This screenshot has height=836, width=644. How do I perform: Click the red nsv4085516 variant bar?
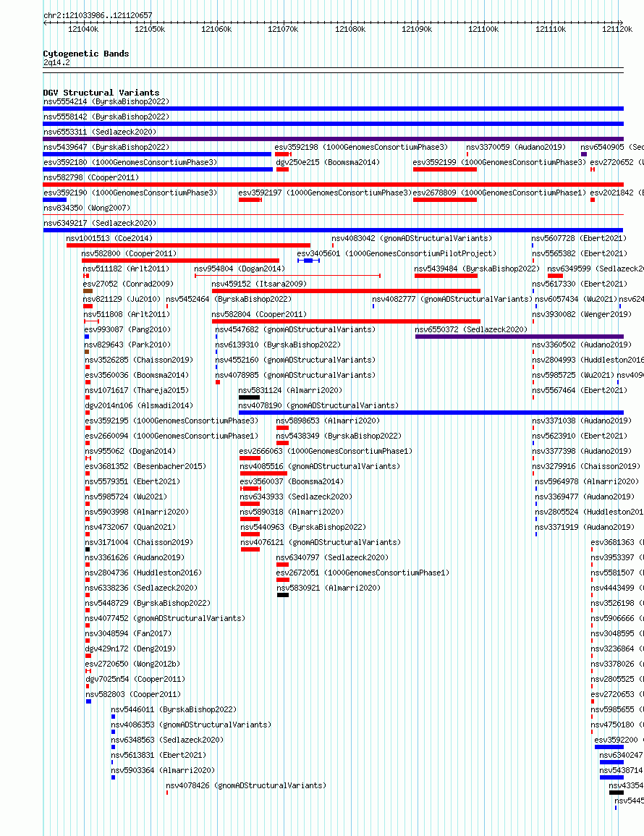click(x=263, y=473)
